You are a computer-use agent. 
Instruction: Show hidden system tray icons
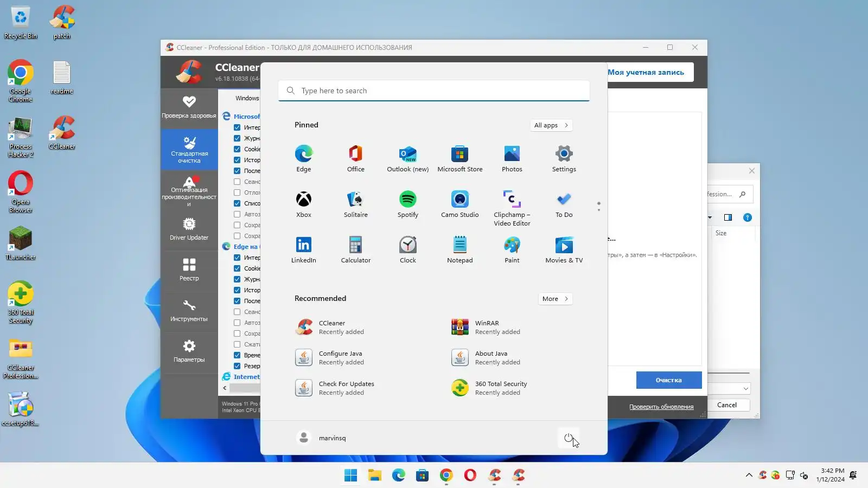749,476
